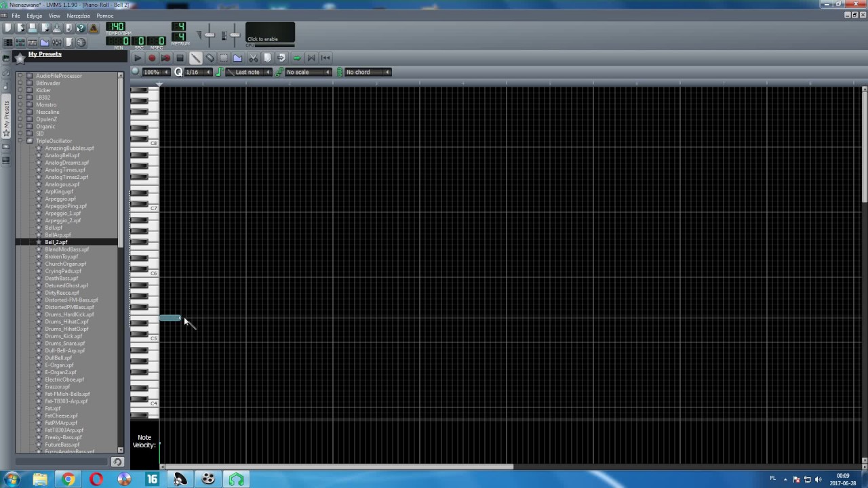This screenshot has height=488, width=868.
Task: Open Google Chrome from the taskbar
Action: pyautogui.click(x=68, y=479)
